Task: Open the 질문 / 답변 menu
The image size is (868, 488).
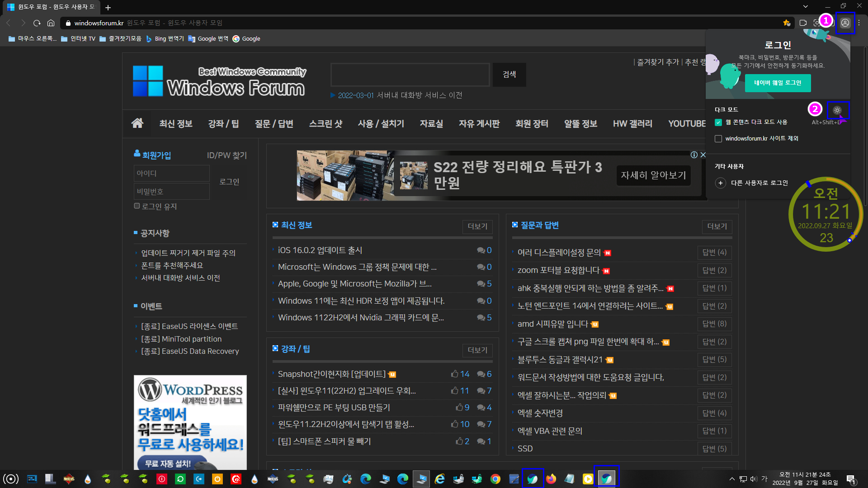Action: coord(274,124)
